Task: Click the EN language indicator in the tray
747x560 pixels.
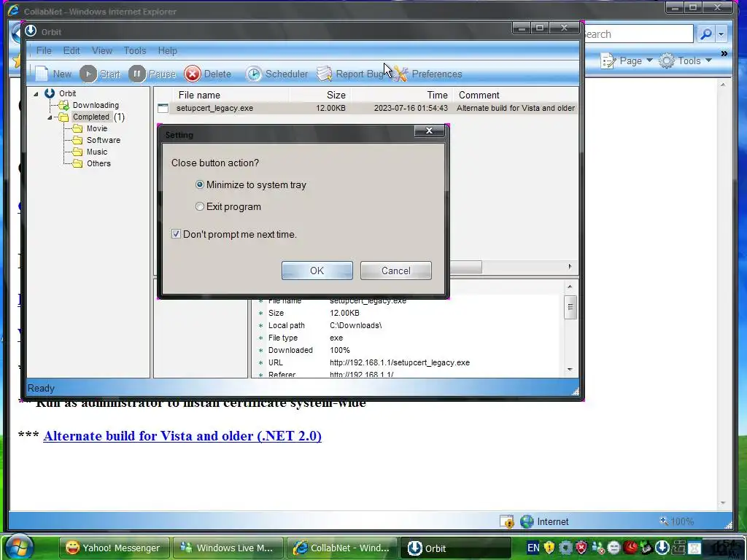Action: (533, 548)
